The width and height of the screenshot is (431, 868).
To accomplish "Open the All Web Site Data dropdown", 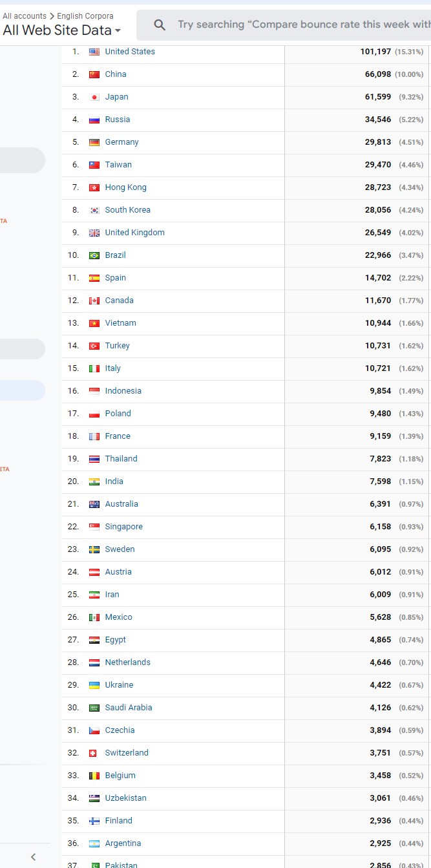I will point(61,30).
